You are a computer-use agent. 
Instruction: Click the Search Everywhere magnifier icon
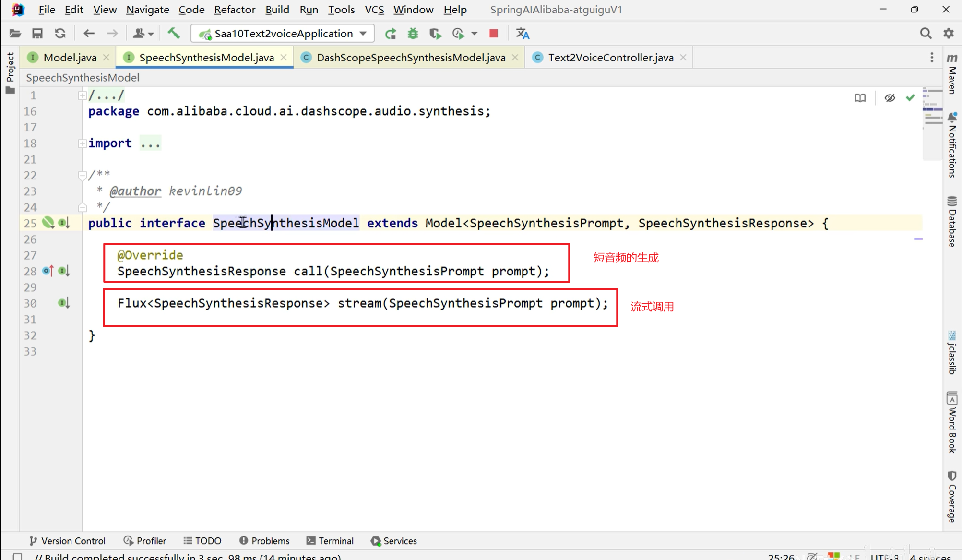click(925, 33)
